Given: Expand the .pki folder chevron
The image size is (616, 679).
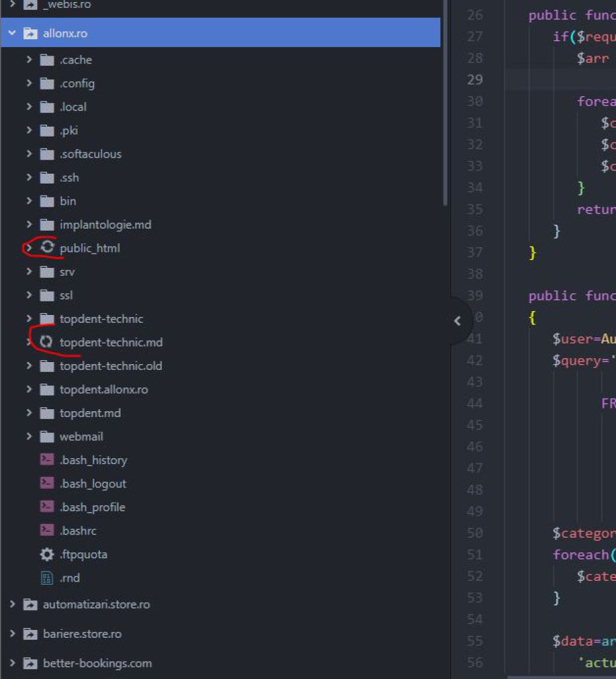Looking at the screenshot, I should click(x=29, y=130).
